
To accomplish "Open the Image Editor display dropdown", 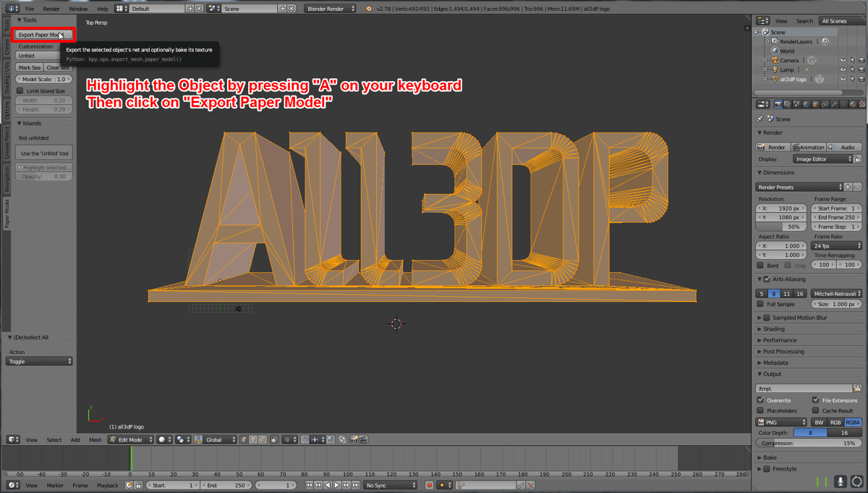I will click(823, 159).
